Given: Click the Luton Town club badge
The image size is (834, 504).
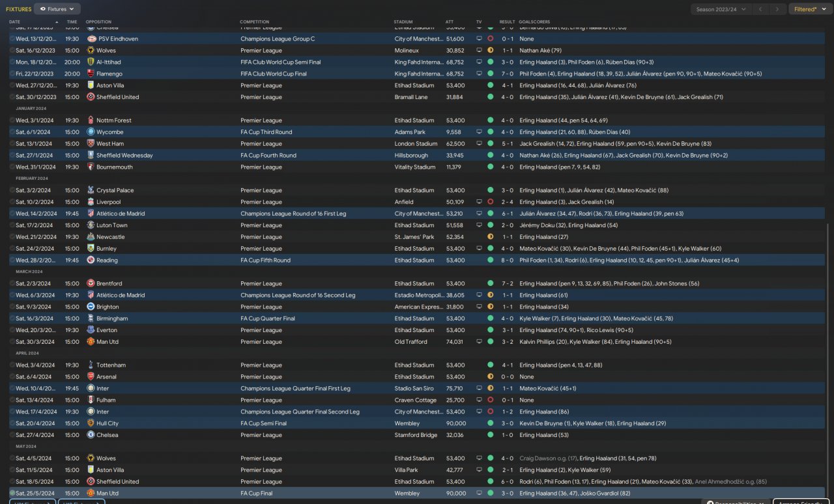Looking at the screenshot, I should [91, 225].
